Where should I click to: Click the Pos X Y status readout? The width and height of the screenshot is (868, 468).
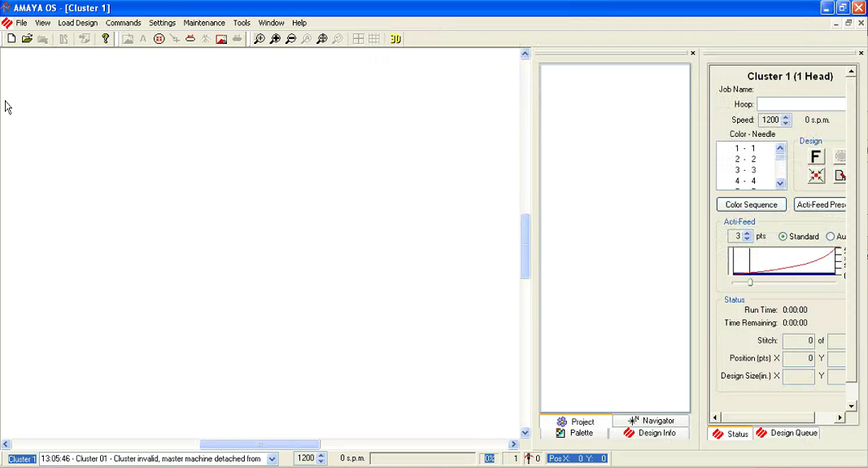coord(578,458)
